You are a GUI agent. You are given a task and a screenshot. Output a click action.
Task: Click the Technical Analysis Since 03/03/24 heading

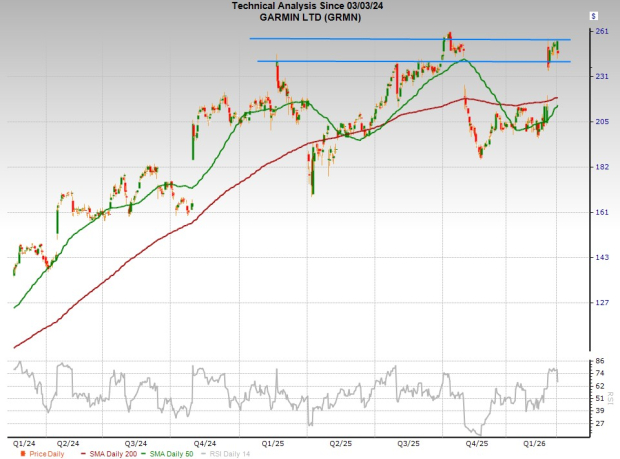click(309, 6)
